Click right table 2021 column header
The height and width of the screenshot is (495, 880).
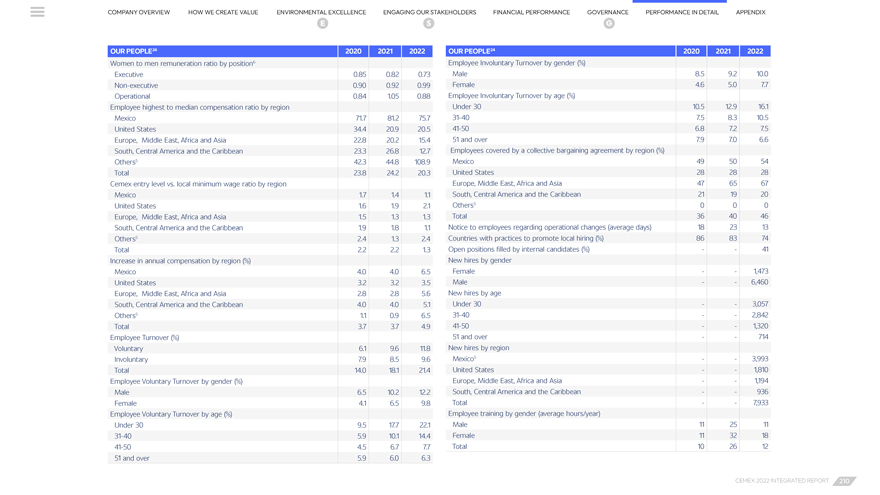click(x=723, y=51)
